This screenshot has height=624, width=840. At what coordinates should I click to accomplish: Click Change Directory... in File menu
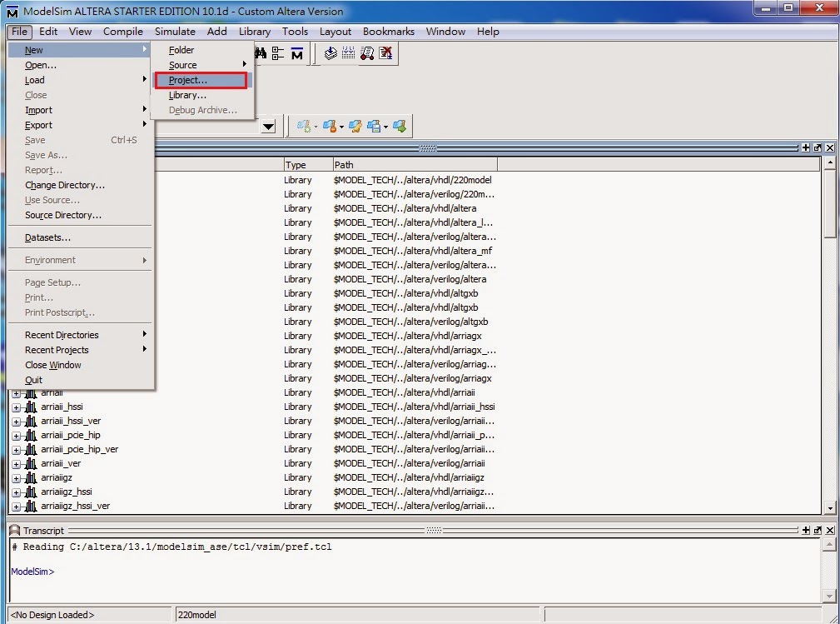tap(81, 185)
